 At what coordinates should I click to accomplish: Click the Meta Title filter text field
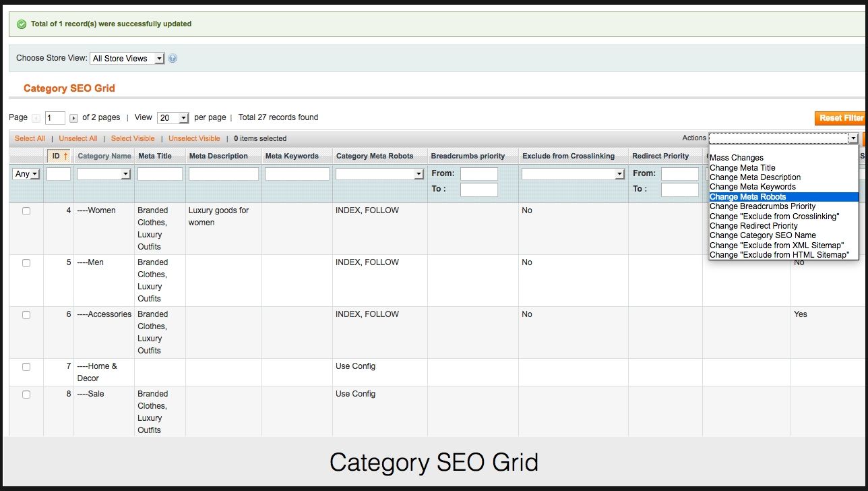(x=160, y=174)
